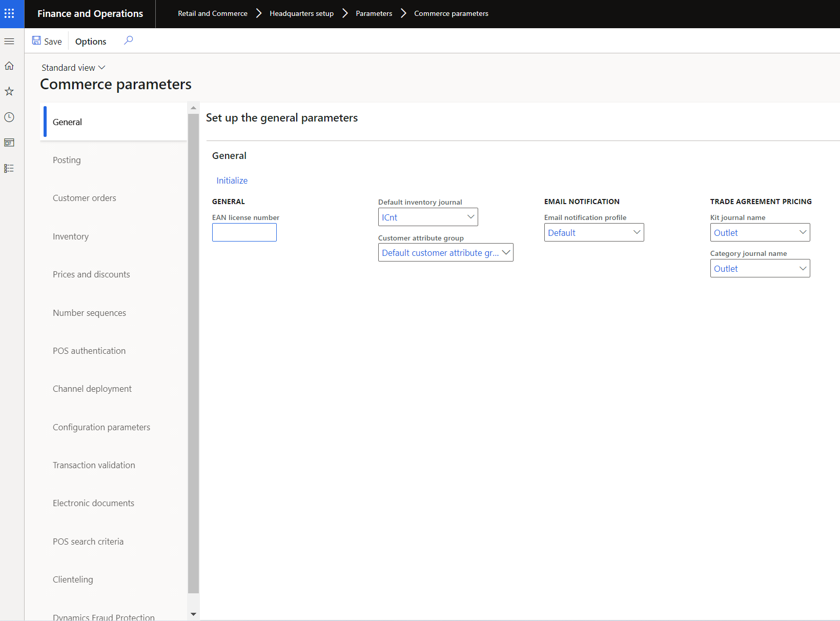840x621 pixels.
Task: Save the commerce parameters
Action: point(47,42)
